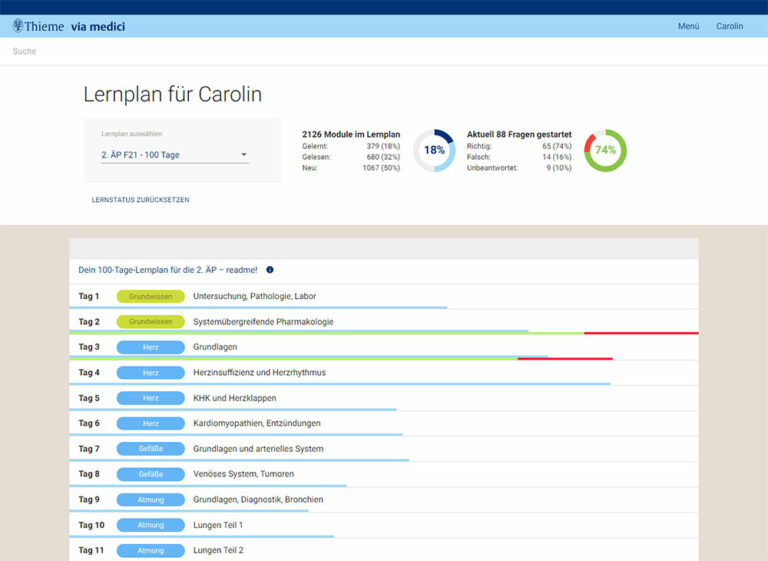Expand Tag 4 Herzinsuffizienz und Herzrhythmus
The height and width of the screenshot is (561, 768).
pyautogui.click(x=384, y=373)
